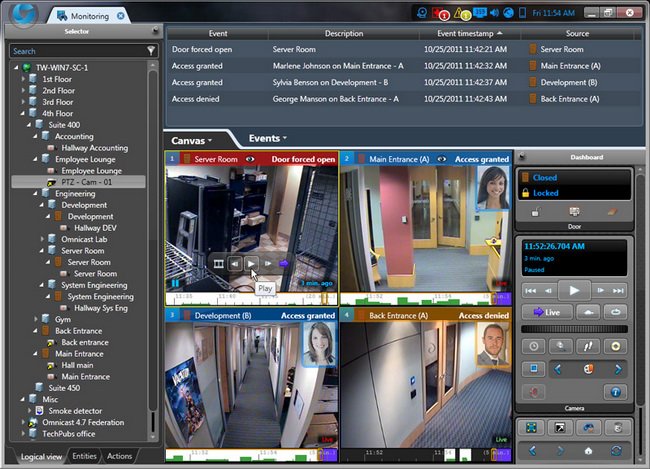The height and width of the screenshot is (469, 650).
Task: Click the jog wheel speed slider in Dashboard
Action: (x=574, y=329)
